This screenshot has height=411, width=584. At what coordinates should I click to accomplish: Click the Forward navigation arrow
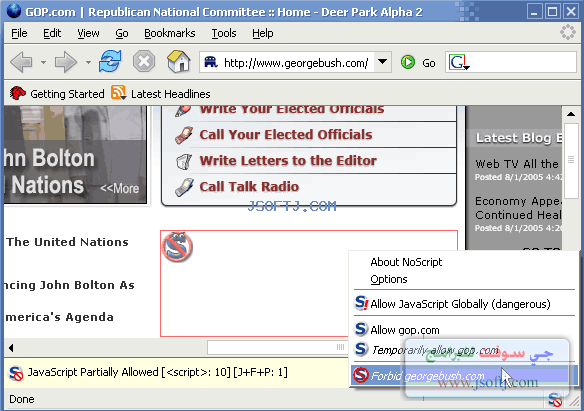(x=66, y=62)
